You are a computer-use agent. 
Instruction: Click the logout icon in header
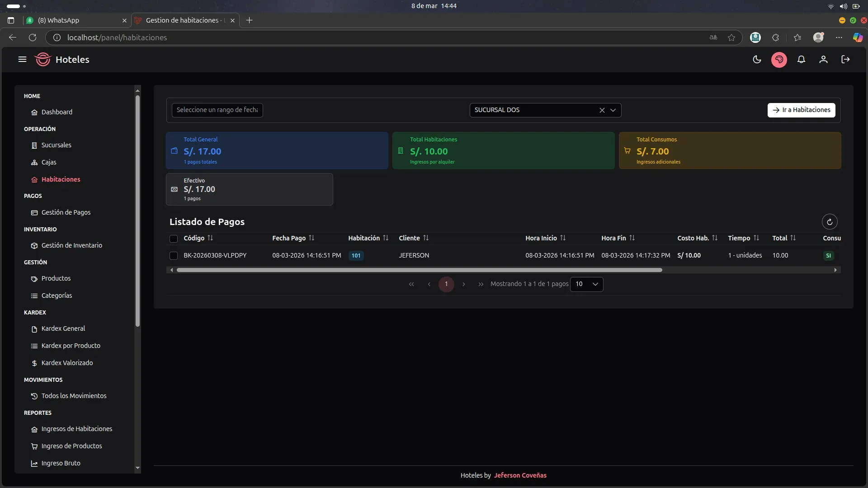tap(845, 60)
